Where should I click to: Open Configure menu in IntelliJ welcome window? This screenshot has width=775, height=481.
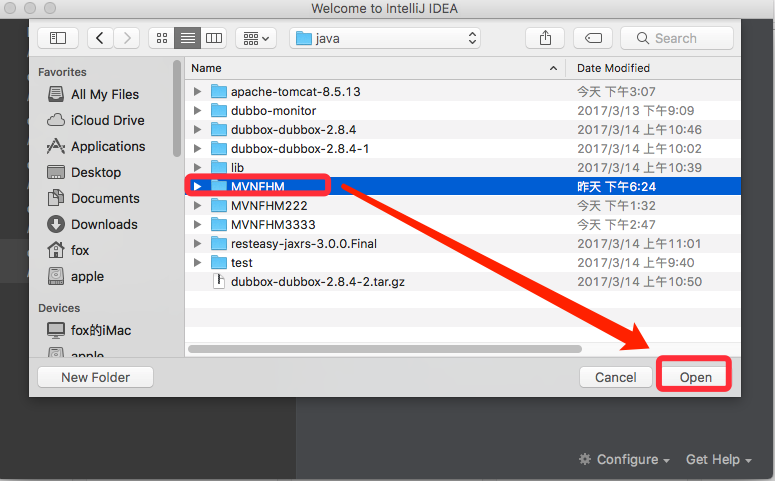[625, 459]
